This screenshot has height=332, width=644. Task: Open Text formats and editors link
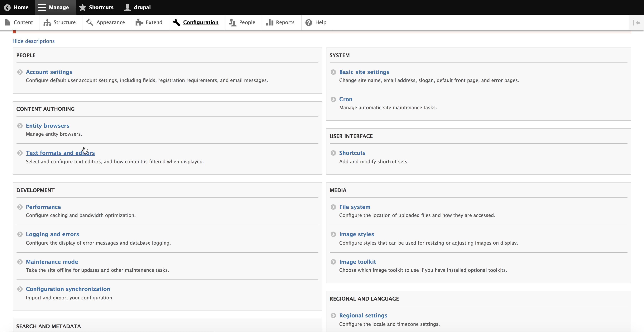60,153
